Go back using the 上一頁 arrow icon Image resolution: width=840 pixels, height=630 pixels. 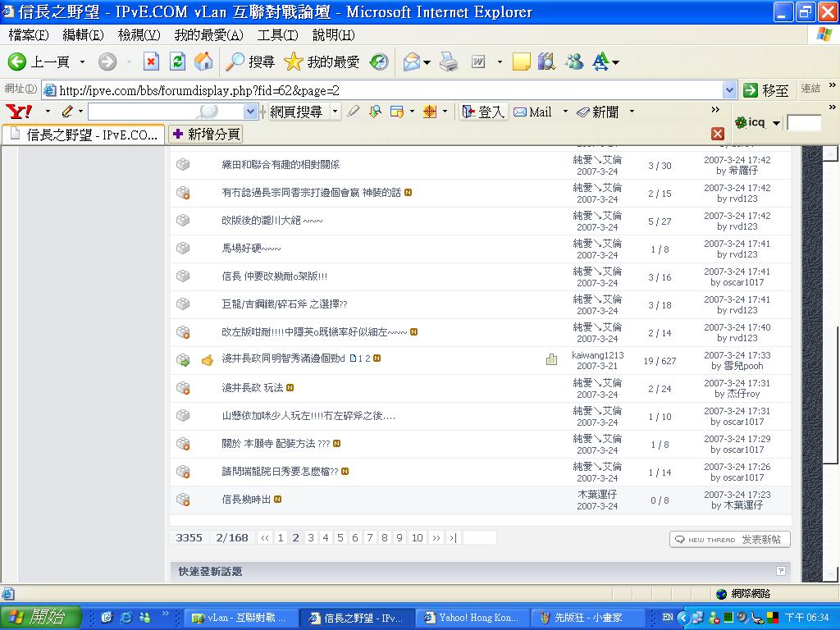(18, 62)
